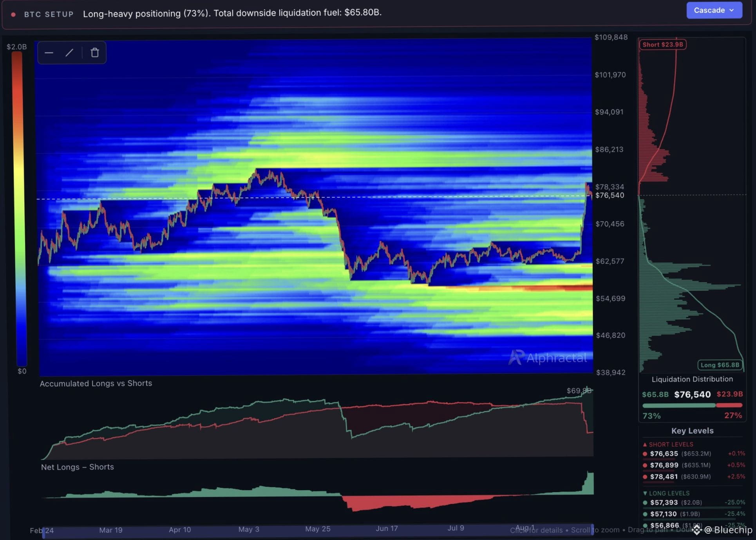Click the $76,540 price in the distribution summary
This screenshot has height=540, width=756.
click(x=692, y=394)
